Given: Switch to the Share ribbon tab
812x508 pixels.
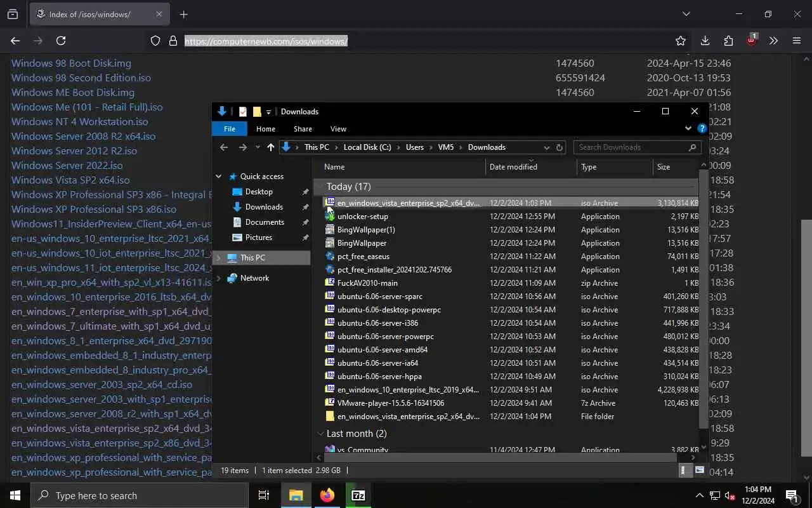Looking at the screenshot, I should tap(303, 129).
